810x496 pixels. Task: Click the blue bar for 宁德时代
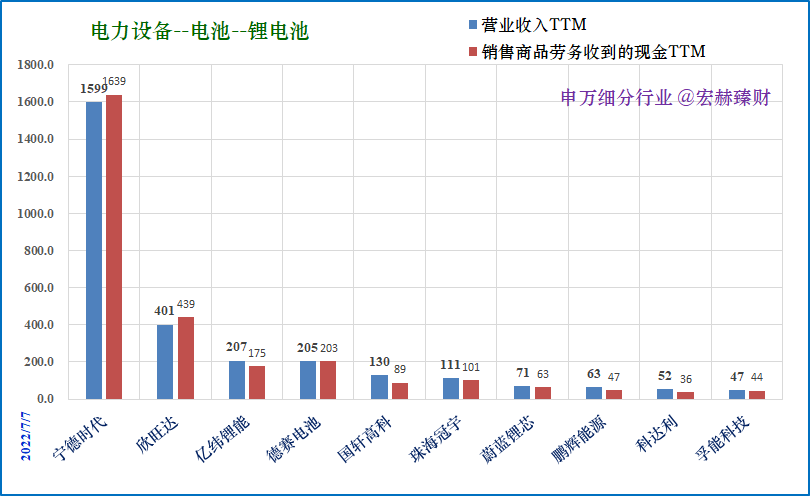click(x=94, y=250)
